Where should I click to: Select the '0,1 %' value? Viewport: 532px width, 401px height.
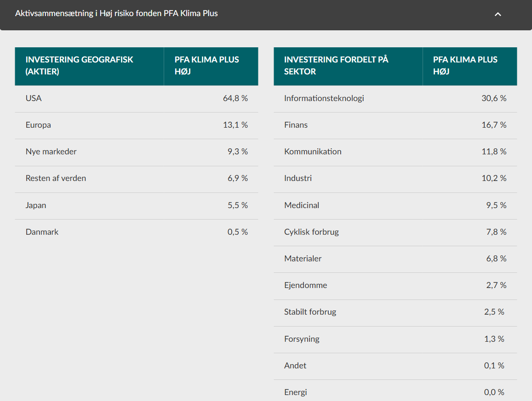pyautogui.click(x=494, y=366)
